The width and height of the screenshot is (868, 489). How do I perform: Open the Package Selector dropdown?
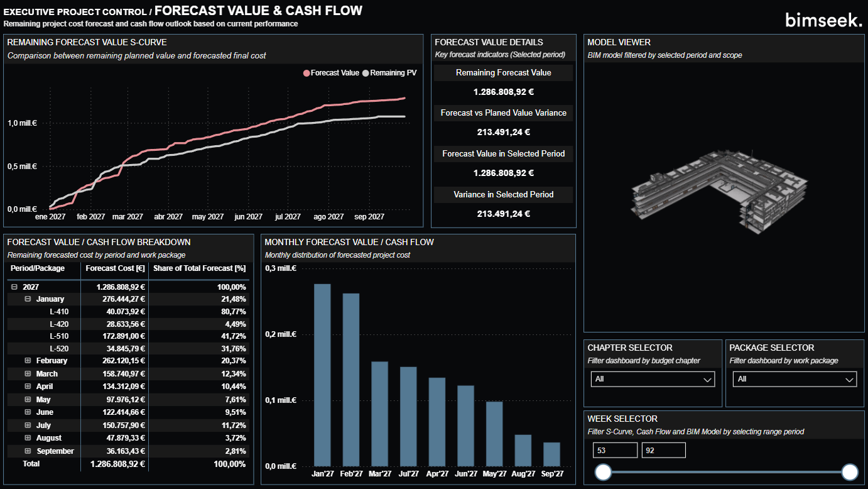pyautogui.click(x=794, y=379)
